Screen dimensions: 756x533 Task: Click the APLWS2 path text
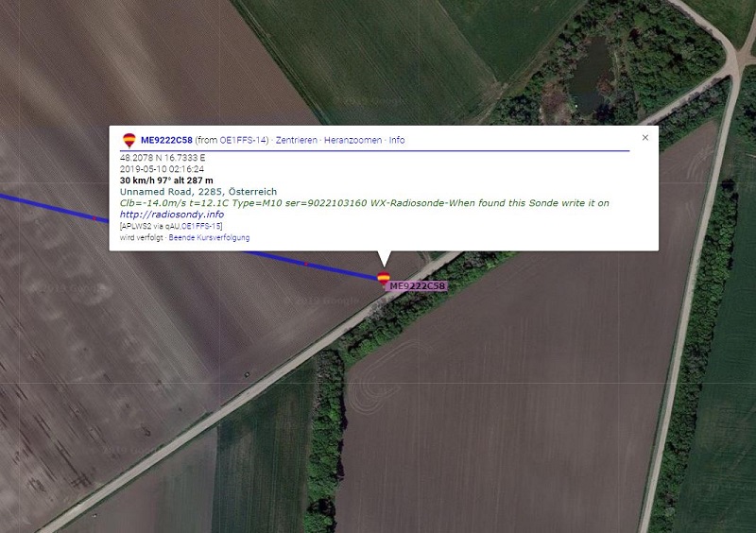(x=171, y=226)
